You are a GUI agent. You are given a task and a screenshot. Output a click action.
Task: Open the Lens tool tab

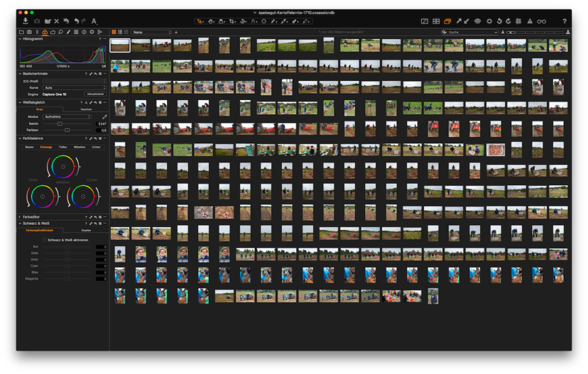37,32
